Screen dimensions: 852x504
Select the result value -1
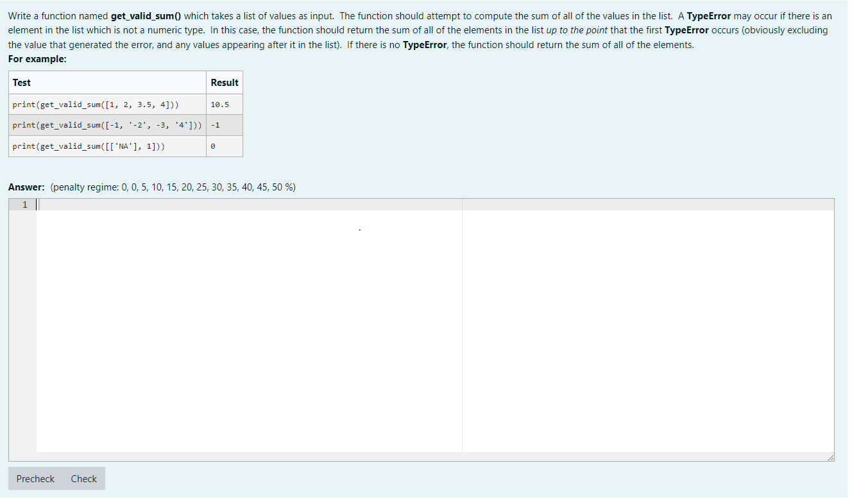[214, 125]
